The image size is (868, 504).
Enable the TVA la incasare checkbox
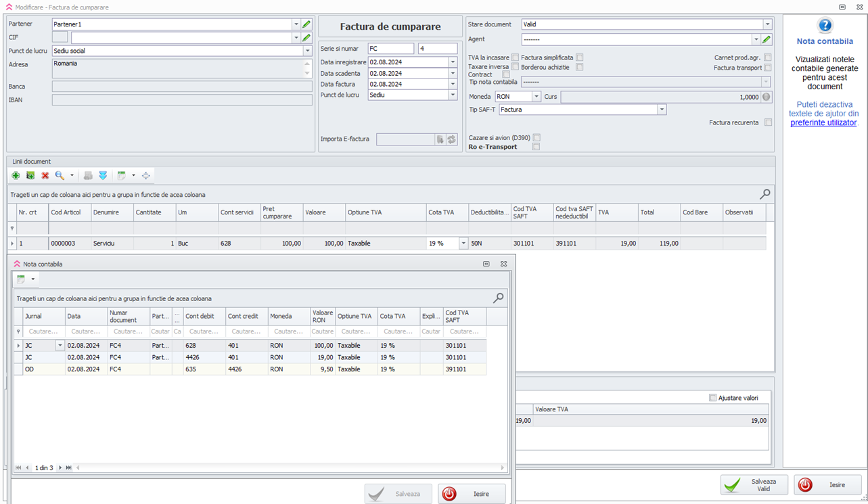pyautogui.click(x=516, y=58)
